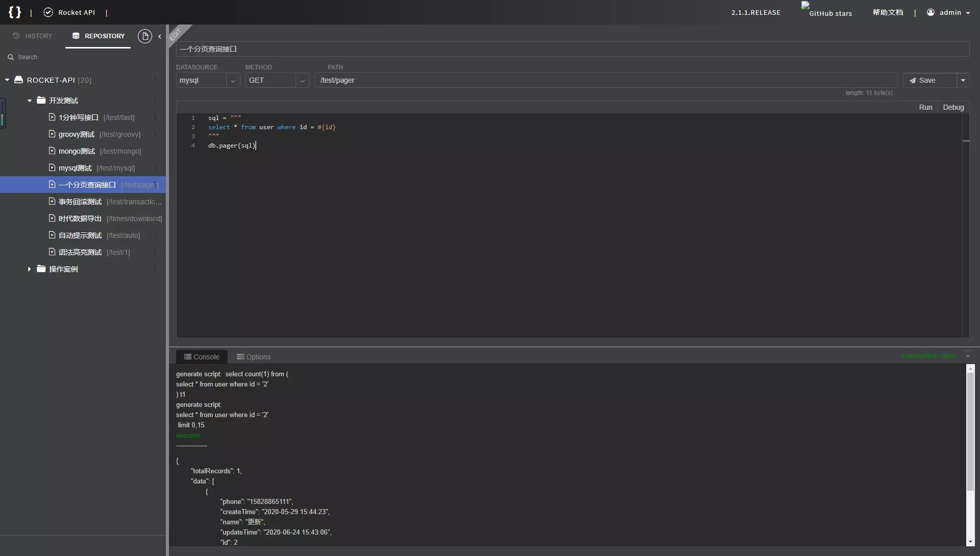Click the curly braces logo
This screenshot has width=980, height=556.
pyautogui.click(x=14, y=12)
